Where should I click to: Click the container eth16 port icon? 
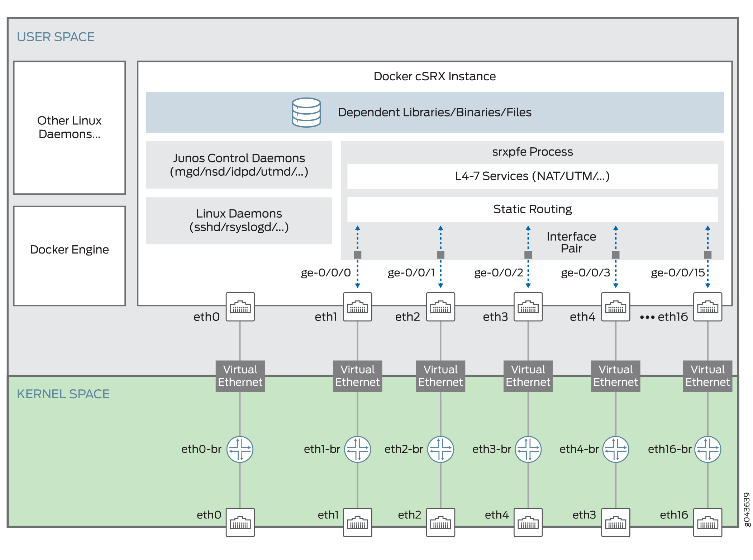point(707,307)
